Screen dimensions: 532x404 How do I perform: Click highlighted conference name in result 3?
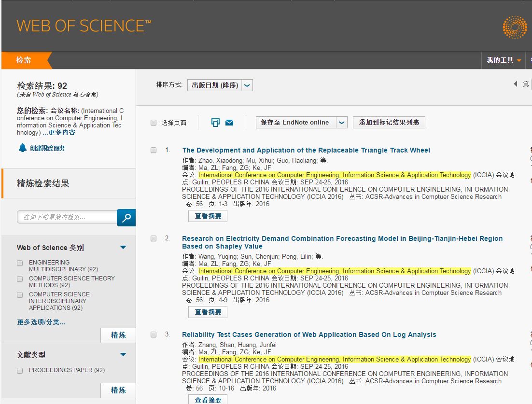point(335,359)
